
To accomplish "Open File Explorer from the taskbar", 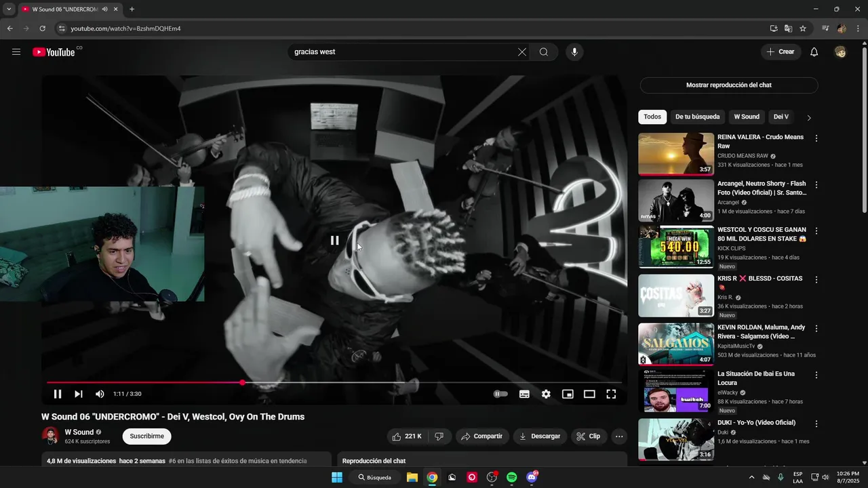I will point(412,477).
